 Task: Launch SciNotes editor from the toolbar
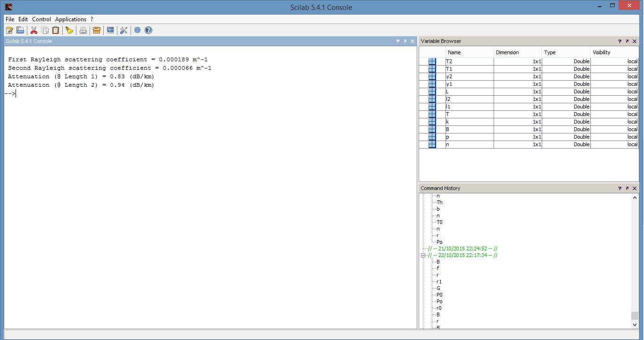pos(9,30)
